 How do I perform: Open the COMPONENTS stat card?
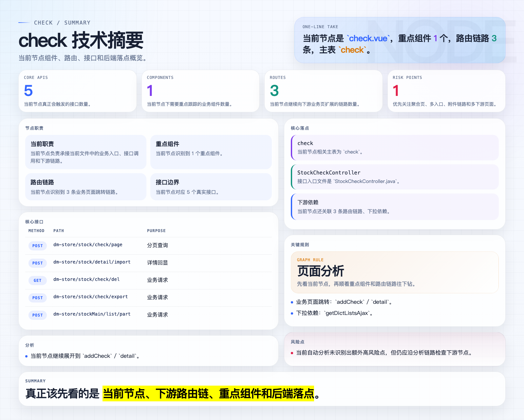click(x=200, y=91)
